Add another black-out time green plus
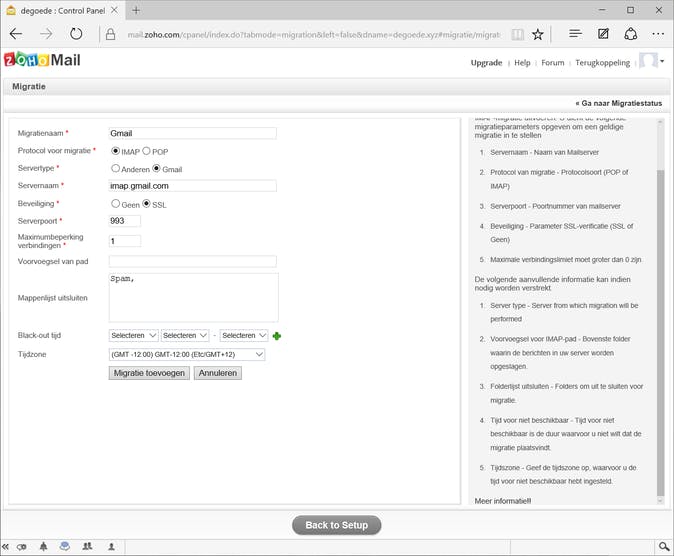This screenshot has width=674, height=556. point(277,336)
